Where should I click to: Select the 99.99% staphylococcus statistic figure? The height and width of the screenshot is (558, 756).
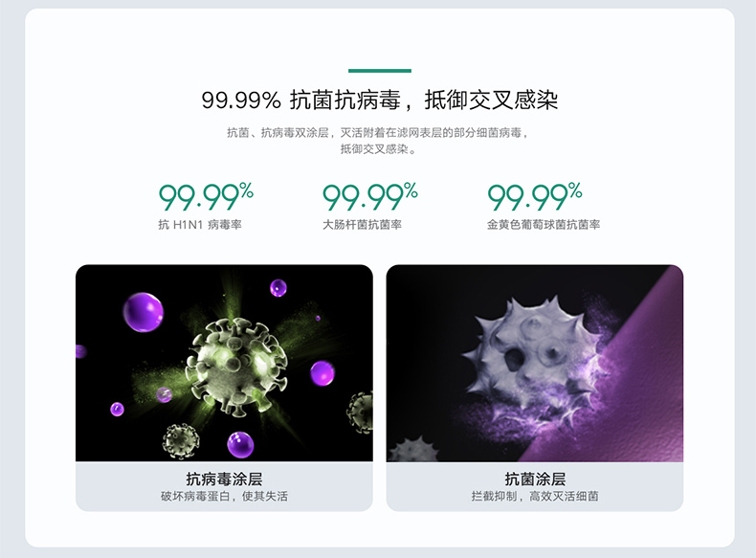click(x=535, y=196)
